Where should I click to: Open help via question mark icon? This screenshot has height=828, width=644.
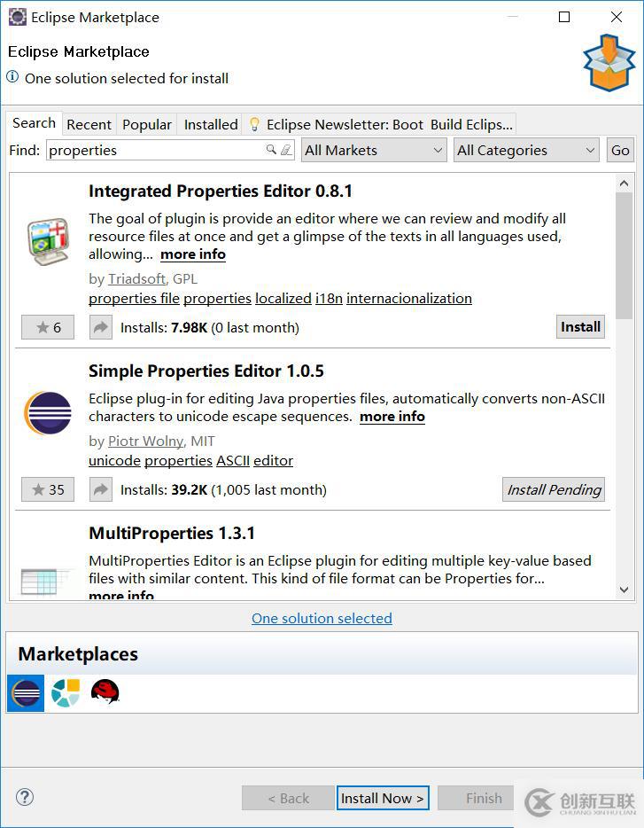coord(25,797)
